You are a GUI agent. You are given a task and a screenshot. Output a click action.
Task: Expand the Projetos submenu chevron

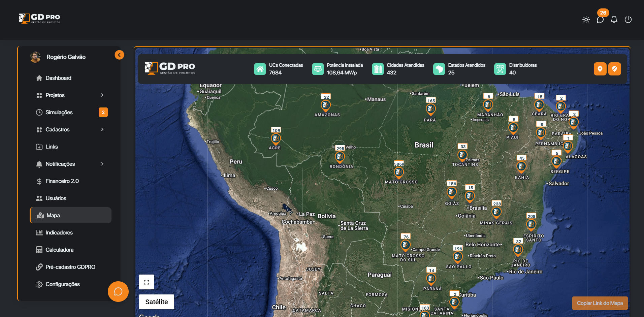pos(102,95)
